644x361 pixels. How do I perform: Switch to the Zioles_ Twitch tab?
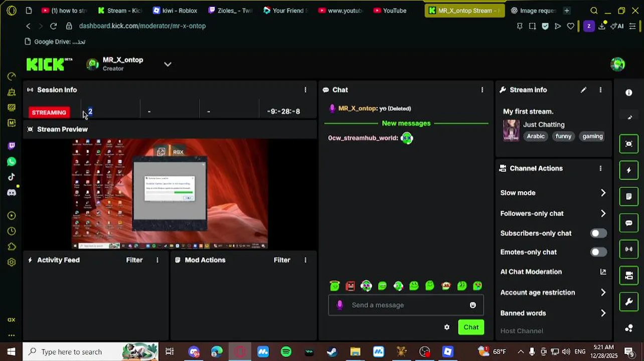[x=230, y=11]
